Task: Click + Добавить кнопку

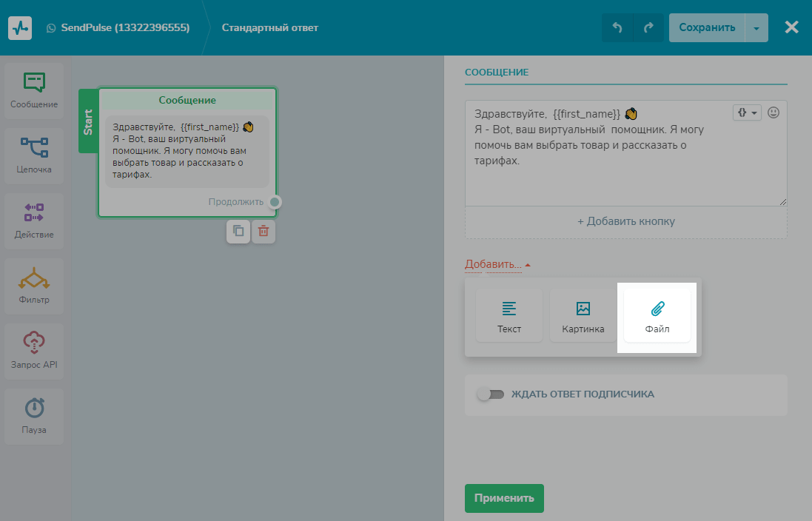Action: [625, 221]
